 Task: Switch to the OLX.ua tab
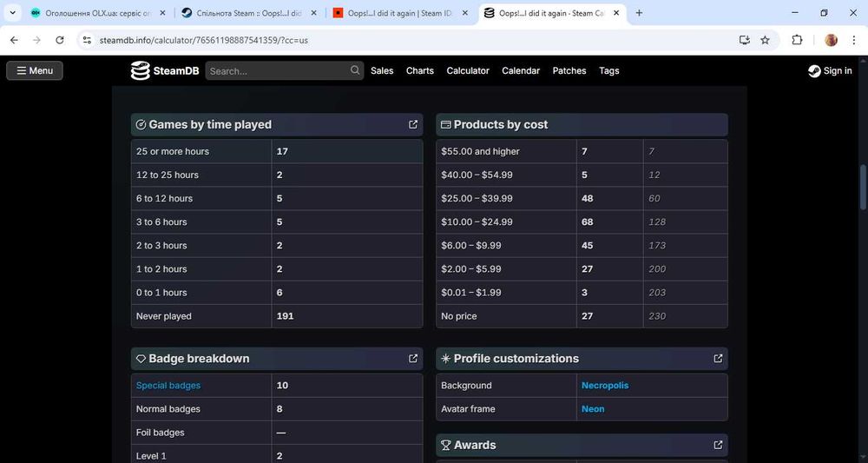[x=99, y=13]
